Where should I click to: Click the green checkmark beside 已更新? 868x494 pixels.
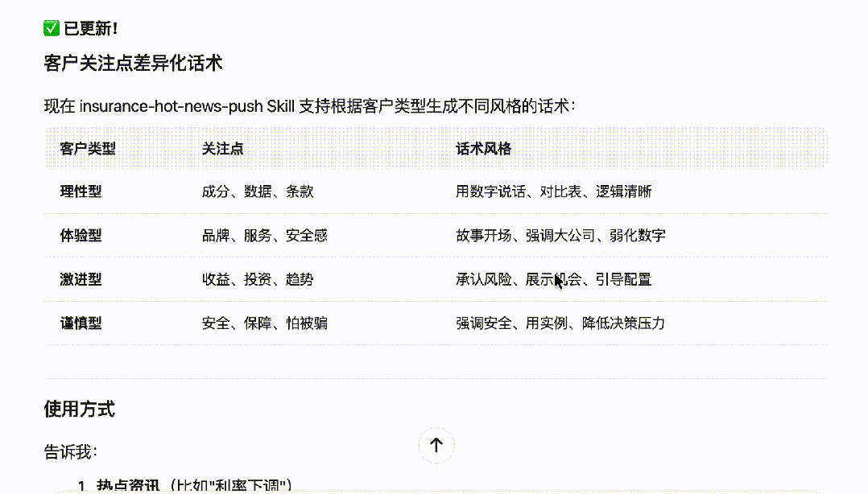52,27
